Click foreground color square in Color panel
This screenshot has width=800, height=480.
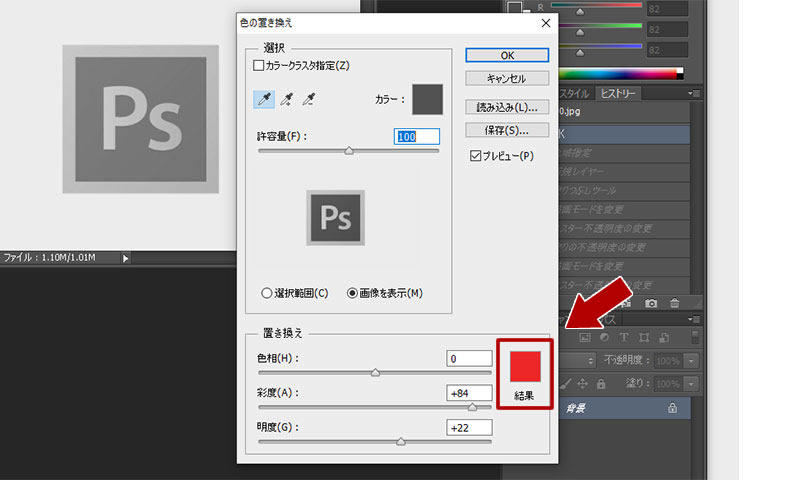tap(514, 6)
